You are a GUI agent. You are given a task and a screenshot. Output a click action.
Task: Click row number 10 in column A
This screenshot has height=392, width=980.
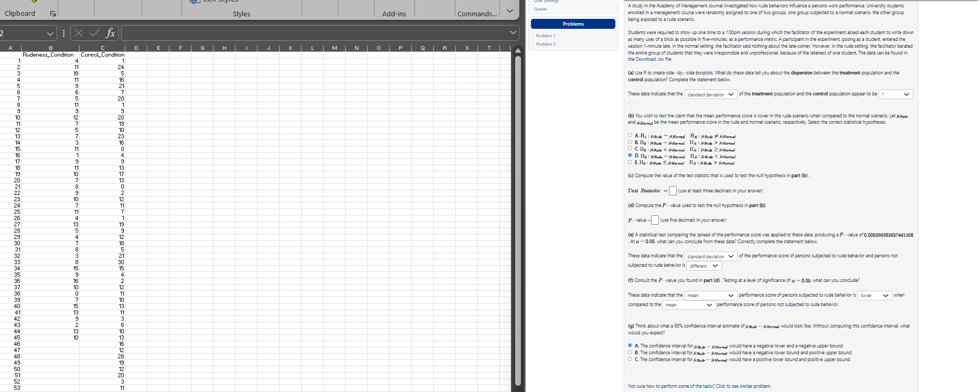coord(18,117)
